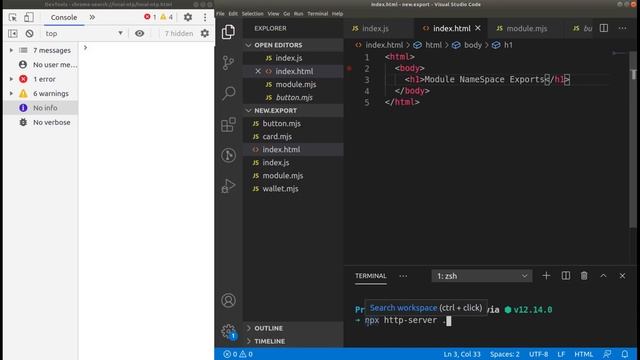Viewport: 640px width, 360px height.
Task: Open button.mjs in NEW.EXPORT folder
Action: 293,123
